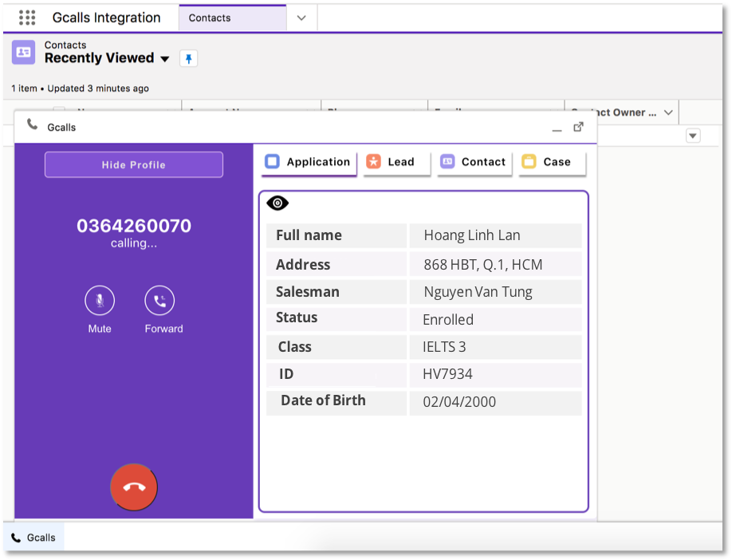This screenshot has height=560, width=732.
Task: Switch to the Case tab
Action: point(553,162)
